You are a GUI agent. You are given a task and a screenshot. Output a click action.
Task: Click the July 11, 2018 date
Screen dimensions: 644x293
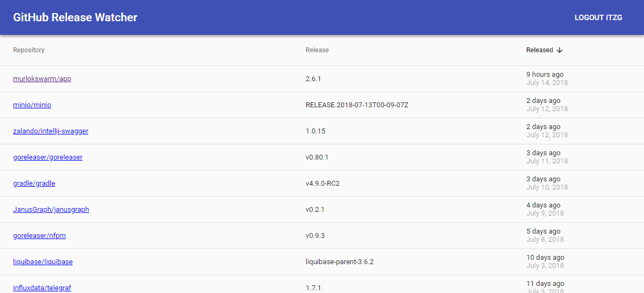click(547, 161)
